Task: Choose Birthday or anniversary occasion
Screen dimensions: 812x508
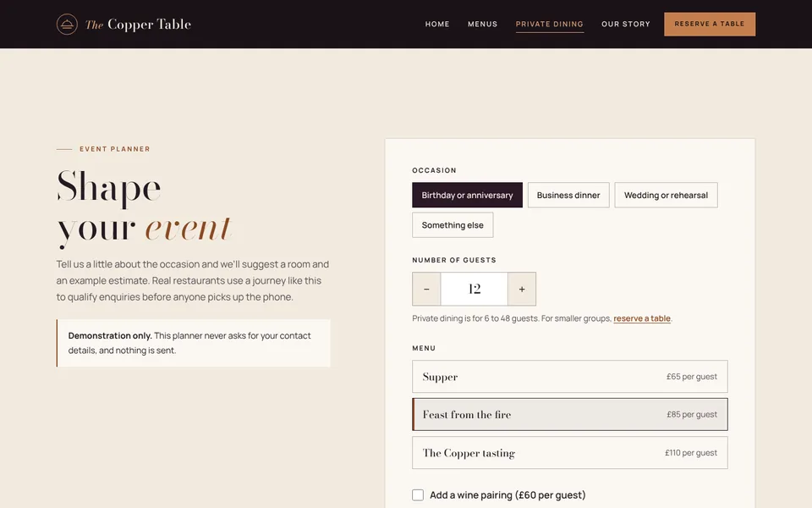Action: coord(467,195)
